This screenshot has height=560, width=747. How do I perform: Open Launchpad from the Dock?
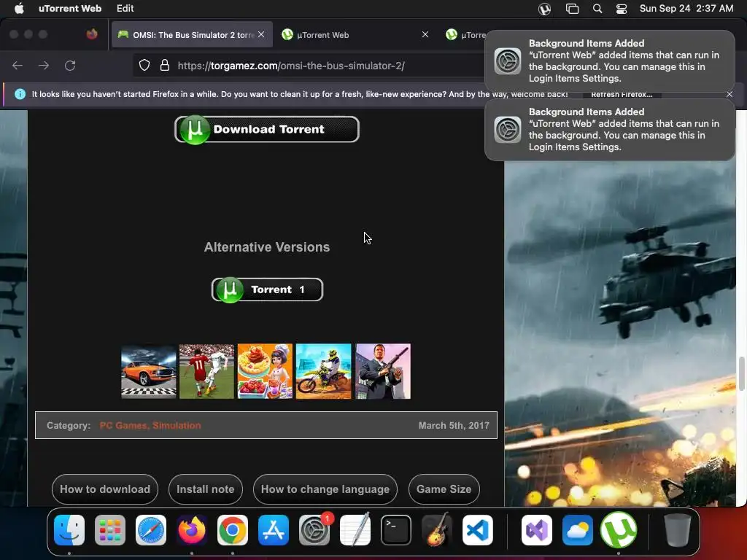point(110,530)
